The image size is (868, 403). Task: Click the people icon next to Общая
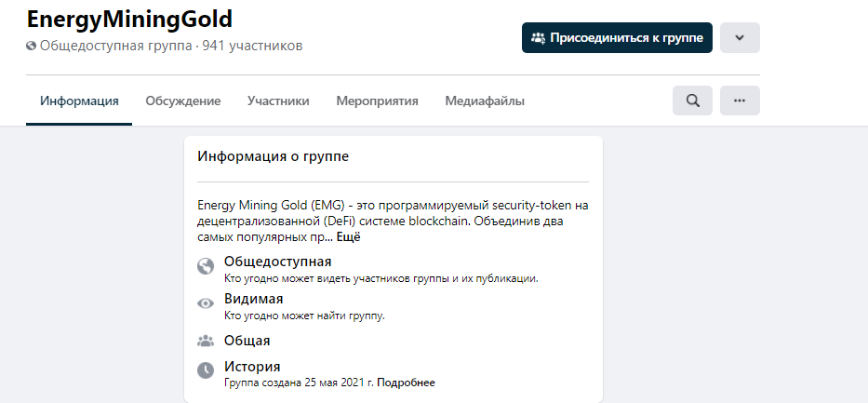click(x=206, y=341)
